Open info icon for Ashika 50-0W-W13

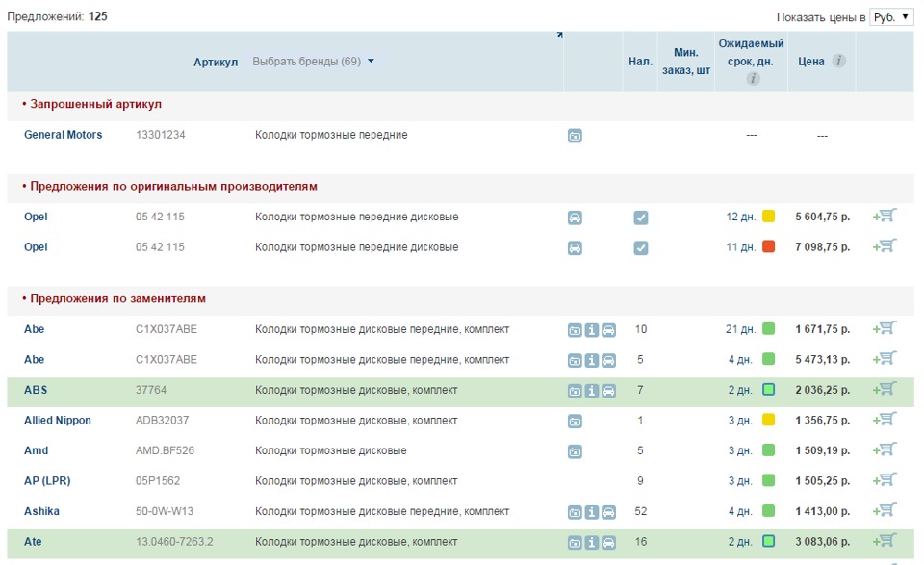coord(592,512)
